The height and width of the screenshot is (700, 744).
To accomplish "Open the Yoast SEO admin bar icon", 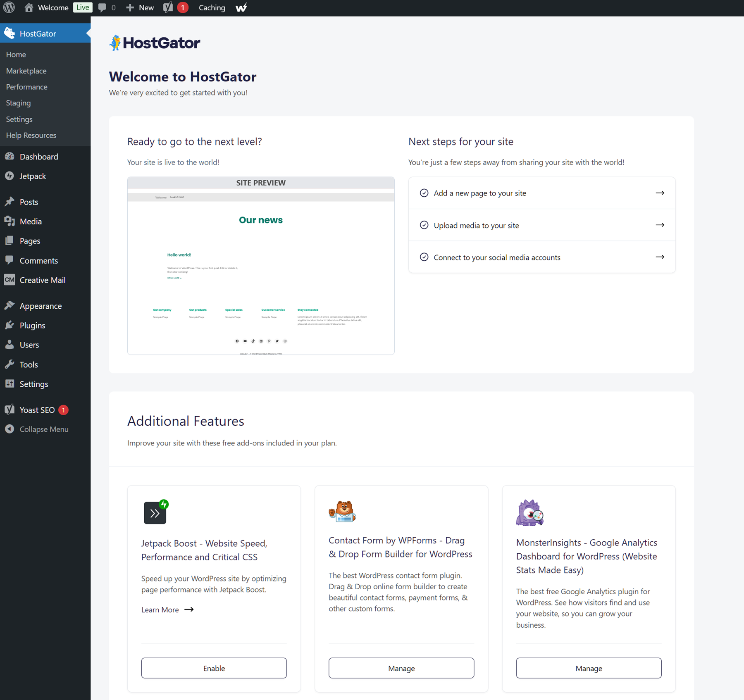I will [x=168, y=7].
